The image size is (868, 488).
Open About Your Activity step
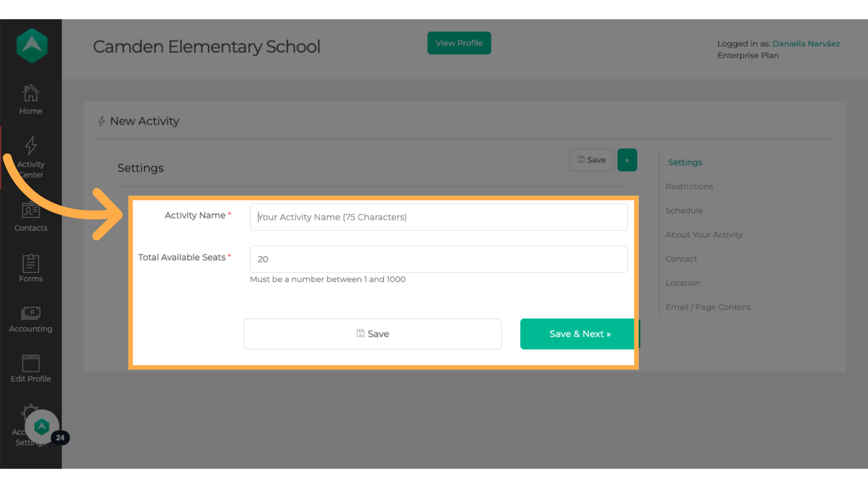(x=703, y=235)
